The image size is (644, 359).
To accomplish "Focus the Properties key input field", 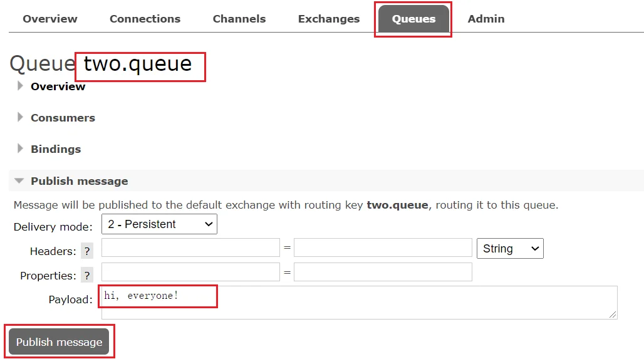I will [190, 272].
